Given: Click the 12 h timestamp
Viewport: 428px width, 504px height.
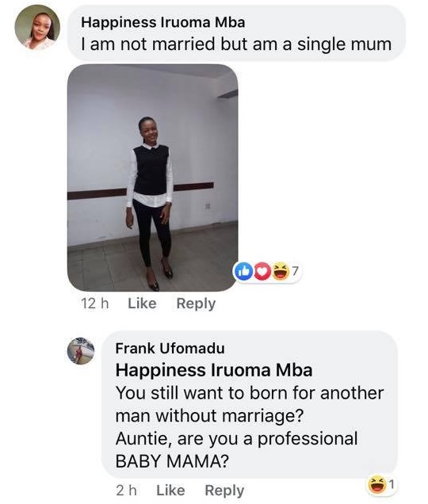Looking at the screenshot, I should click(95, 303).
